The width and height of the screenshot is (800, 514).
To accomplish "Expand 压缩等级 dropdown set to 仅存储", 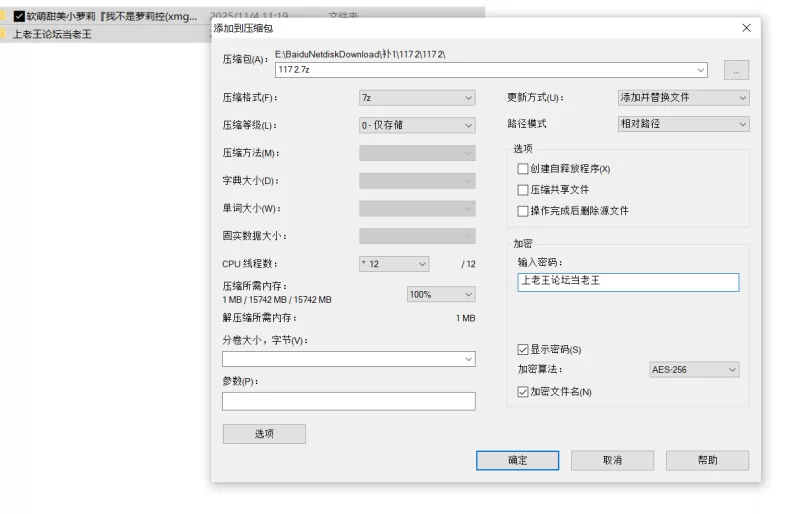I will (417, 126).
